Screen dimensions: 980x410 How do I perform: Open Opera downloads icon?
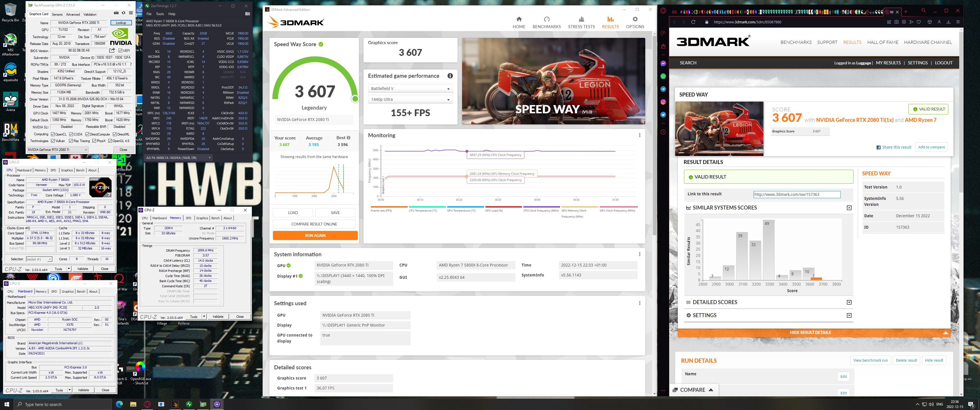pos(948,22)
